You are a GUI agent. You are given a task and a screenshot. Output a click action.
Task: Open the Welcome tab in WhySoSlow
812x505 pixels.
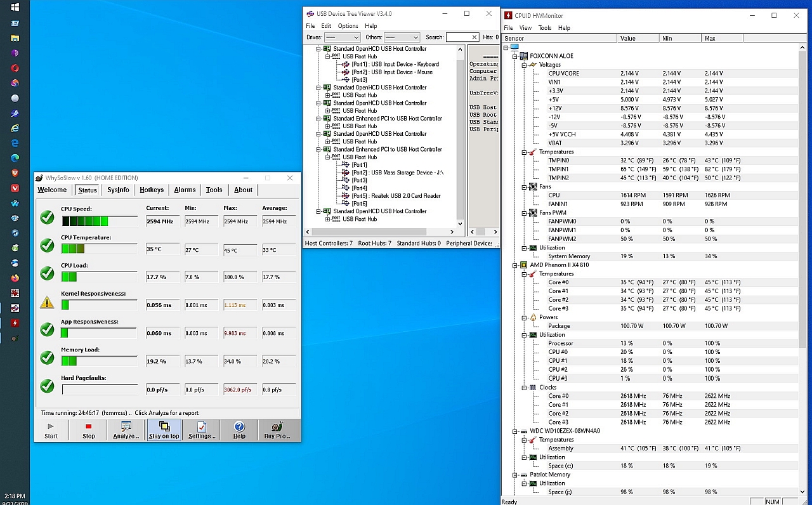coord(52,190)
